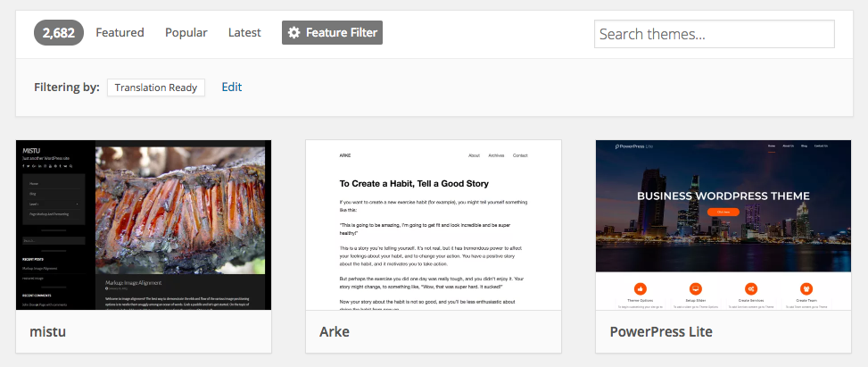Click the Archives link in Arke preview

[x=496, y=155]
